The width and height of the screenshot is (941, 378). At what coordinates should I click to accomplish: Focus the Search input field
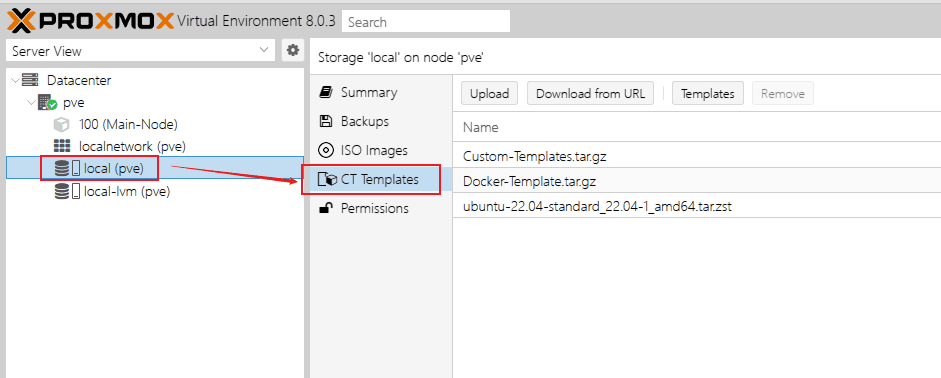click(x=426, y=22)
